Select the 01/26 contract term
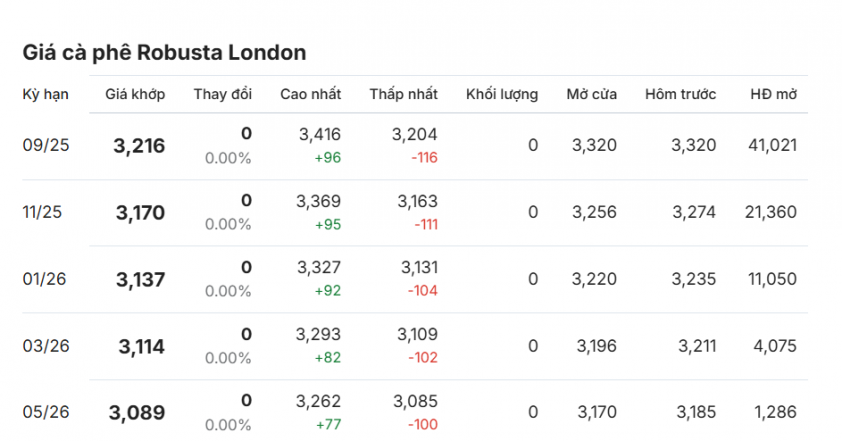Viewport: 842px width, 441px height. (44, 279)
